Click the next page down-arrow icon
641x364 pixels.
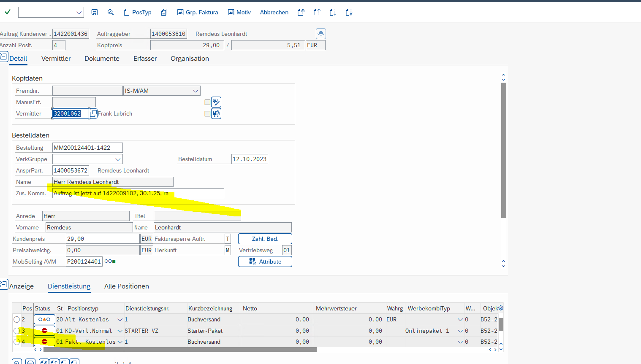pos(333,12)
